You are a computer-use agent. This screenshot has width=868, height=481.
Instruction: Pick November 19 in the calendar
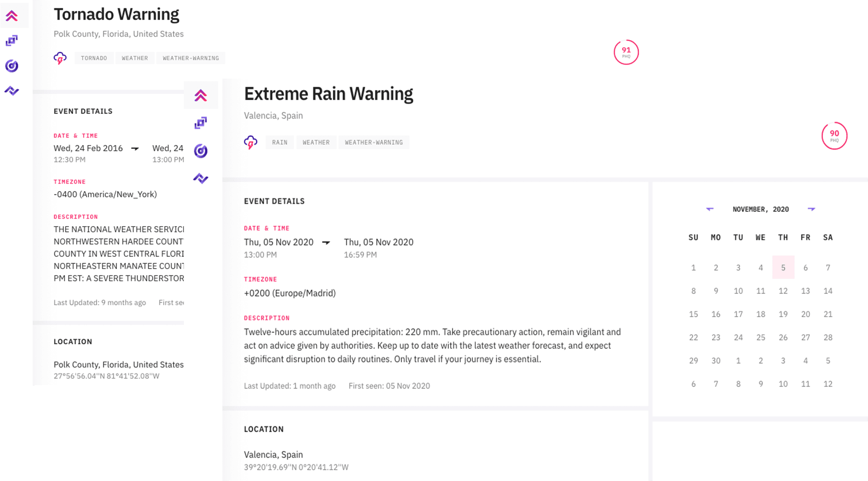[783, 314]
